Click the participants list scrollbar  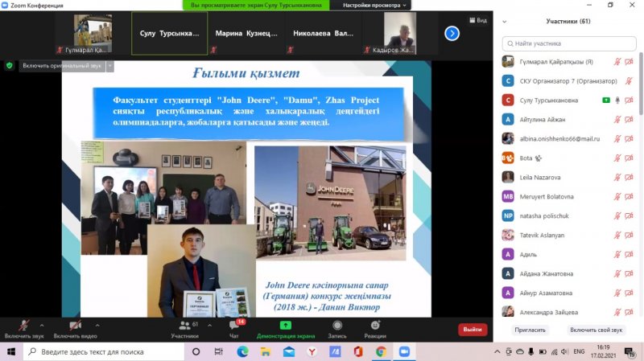tap(641, 84)
